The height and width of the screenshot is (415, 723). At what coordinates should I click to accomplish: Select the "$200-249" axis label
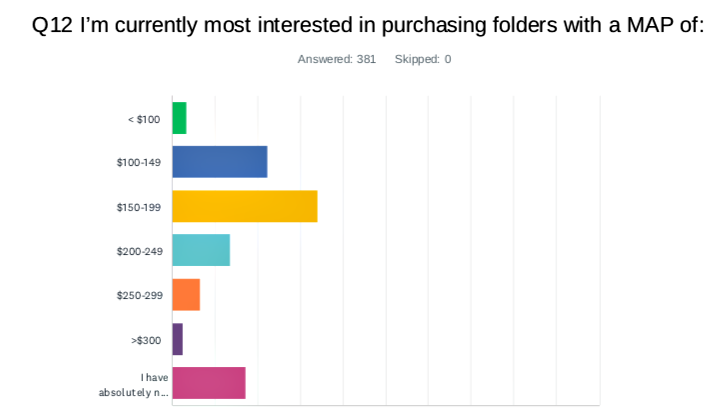[139, 251]
